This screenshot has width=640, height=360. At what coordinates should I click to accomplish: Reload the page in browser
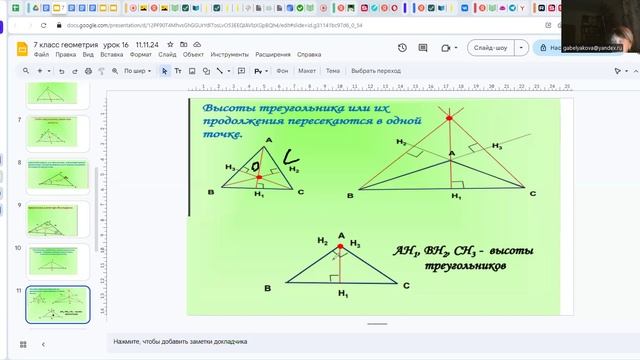43,25
